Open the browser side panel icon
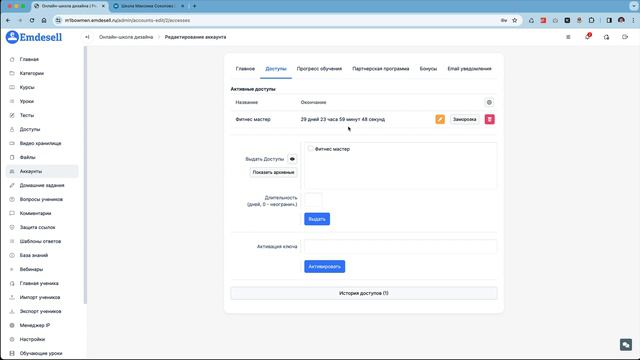Viewport: 640px width, 360px height. point(609,20)
